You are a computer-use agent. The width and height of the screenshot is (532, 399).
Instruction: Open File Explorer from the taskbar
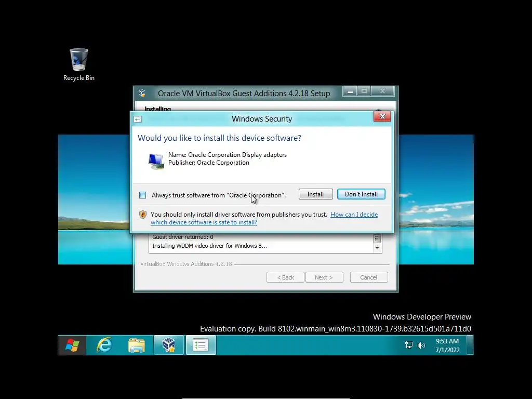pos(137,345)
